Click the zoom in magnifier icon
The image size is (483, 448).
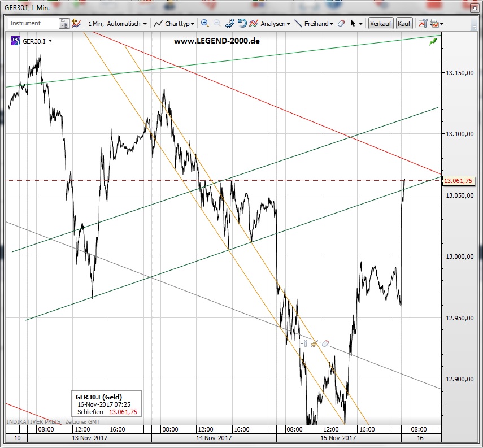[205, 23]
